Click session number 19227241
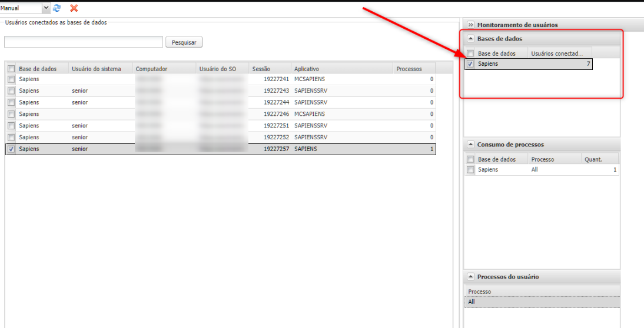 [277, 79]
